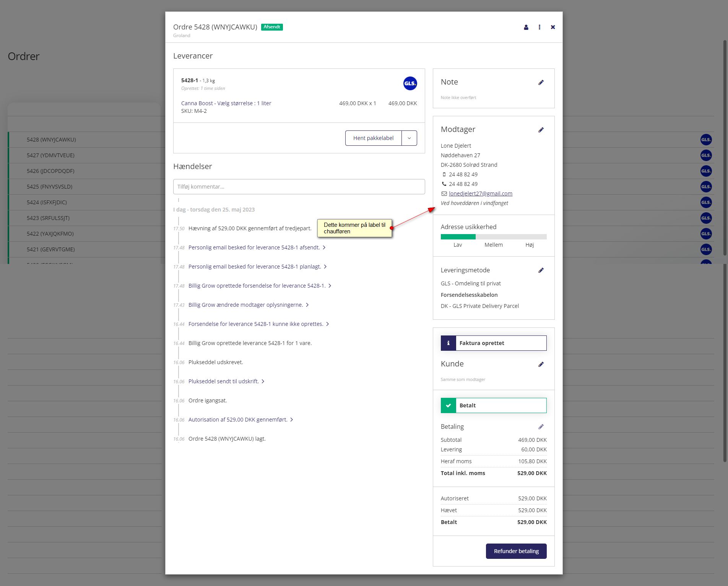Close the order 5428 dialog

tap(553, 27)
